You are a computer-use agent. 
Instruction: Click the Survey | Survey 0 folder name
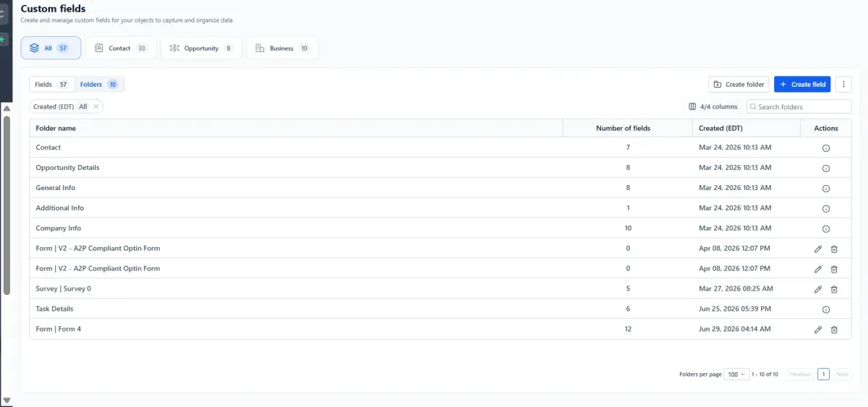pos(64,289)
